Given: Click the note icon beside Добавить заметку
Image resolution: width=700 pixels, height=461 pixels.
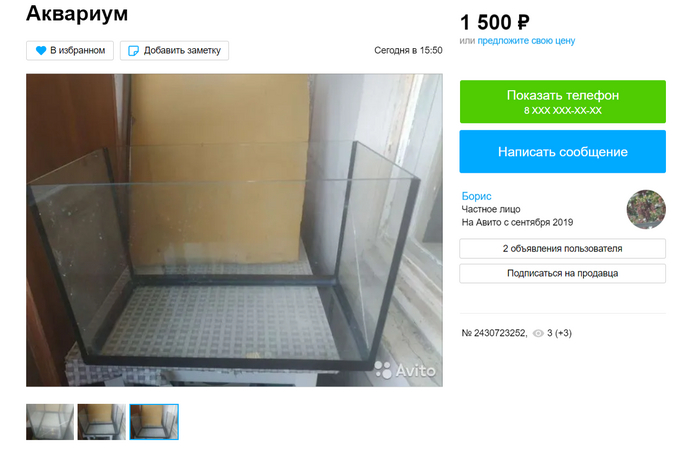Looking at the screenshot, I should [x=133, y=50].
